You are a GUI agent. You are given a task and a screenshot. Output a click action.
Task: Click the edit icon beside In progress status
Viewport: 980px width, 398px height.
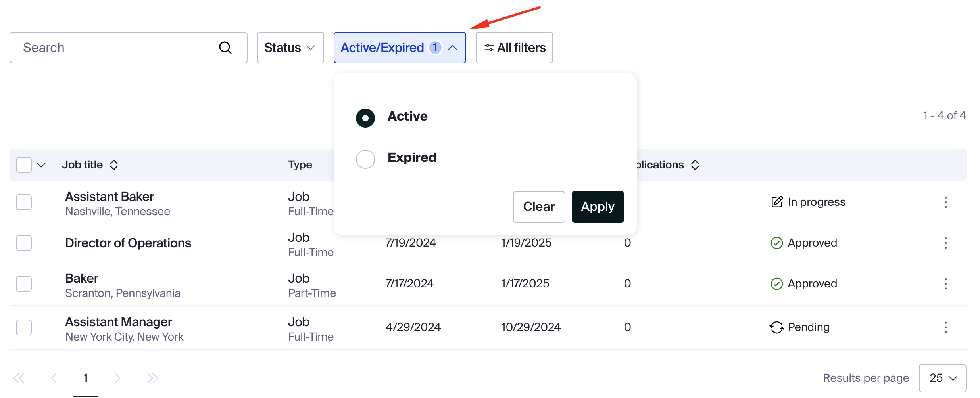click(776, 201)
